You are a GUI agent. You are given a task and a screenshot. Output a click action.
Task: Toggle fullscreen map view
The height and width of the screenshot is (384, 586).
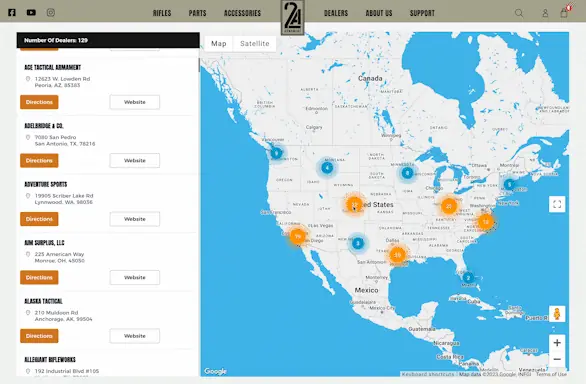[x=557, y=204]
